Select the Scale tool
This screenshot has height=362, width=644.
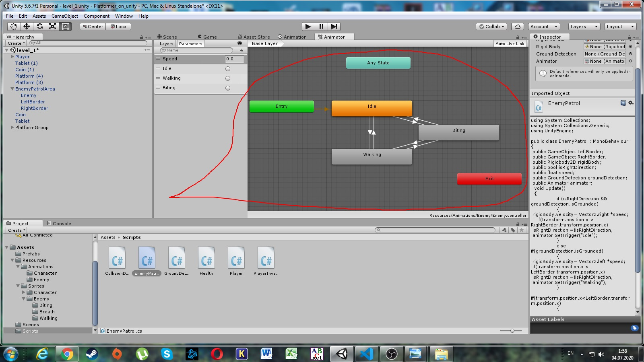point(52,27)
